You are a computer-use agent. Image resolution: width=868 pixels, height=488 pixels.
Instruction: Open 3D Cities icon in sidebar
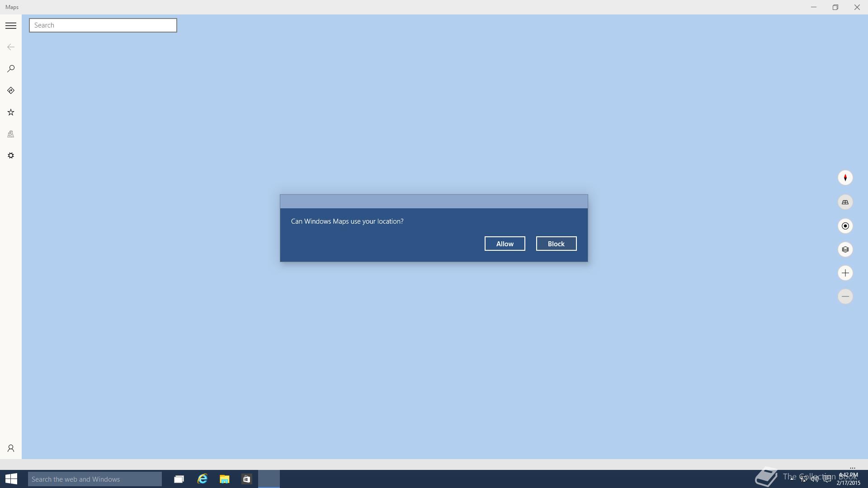point(11,134)
